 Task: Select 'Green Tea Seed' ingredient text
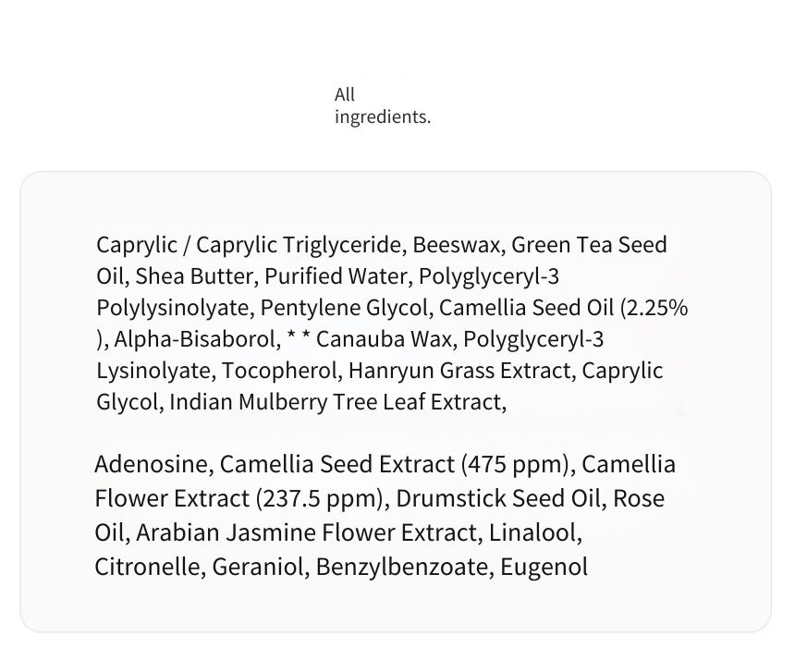pos(589,245)
